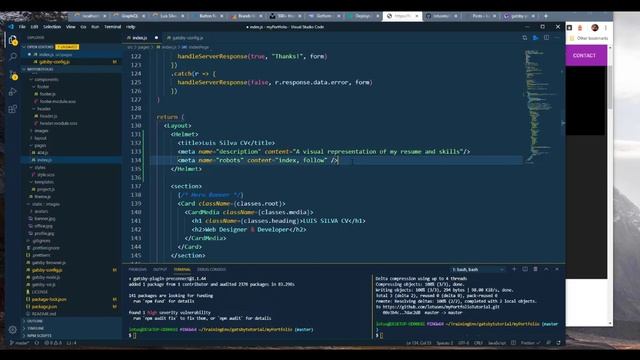Open the Help menu
The height and width of the screenshot is (360, 640).
pos(131,27)
